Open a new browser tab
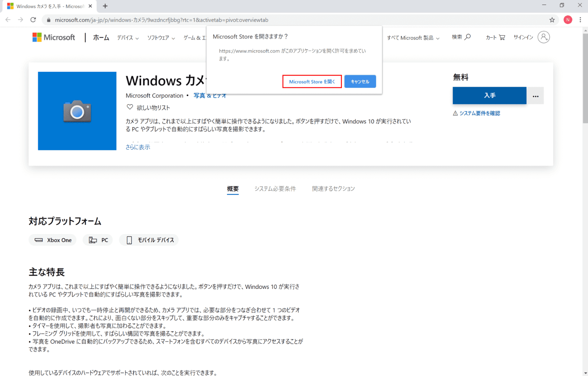This screenshot has height=376, width=588. point(105,6)
